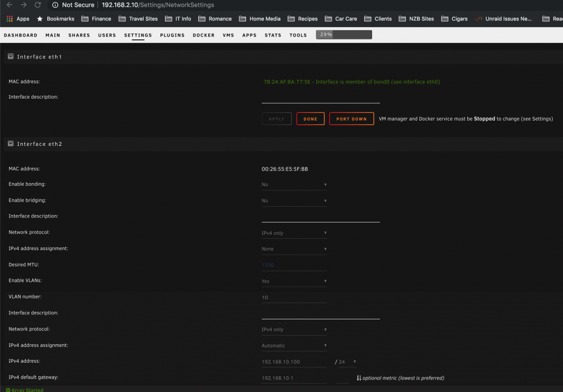This screenshot has height=392, width=563.
Task: Click the eth1 Interface description field
Action: pyautogui.click(x=321, y=97)
